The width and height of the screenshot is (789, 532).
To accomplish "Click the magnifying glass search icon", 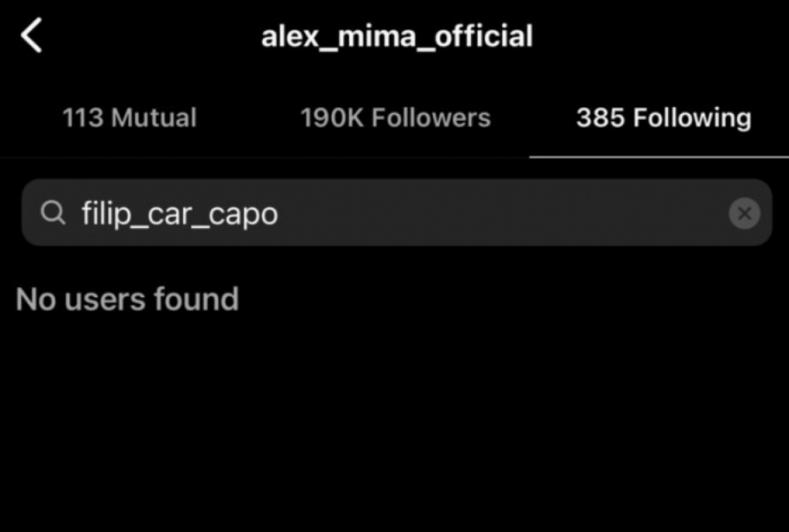I will (x=53, y=213).
